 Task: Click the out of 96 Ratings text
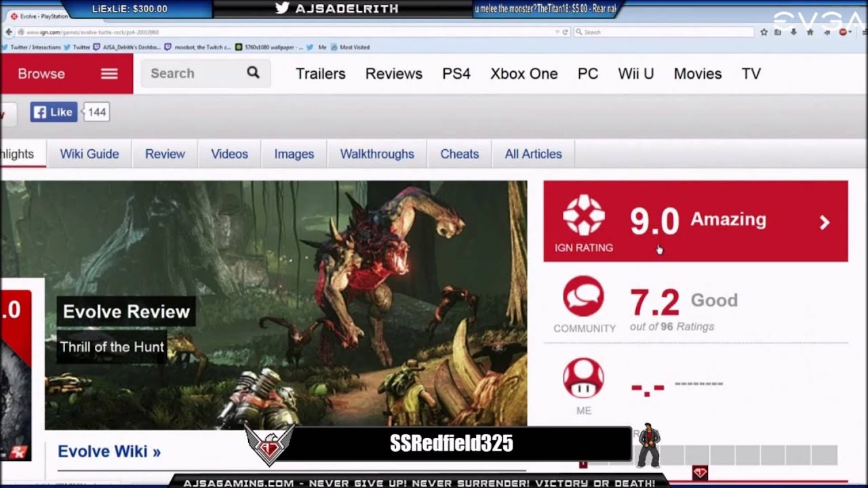pyautogui.click(x=672, y=327)
